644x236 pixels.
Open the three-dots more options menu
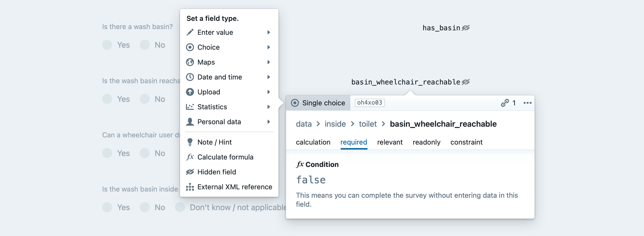(527, 103)
